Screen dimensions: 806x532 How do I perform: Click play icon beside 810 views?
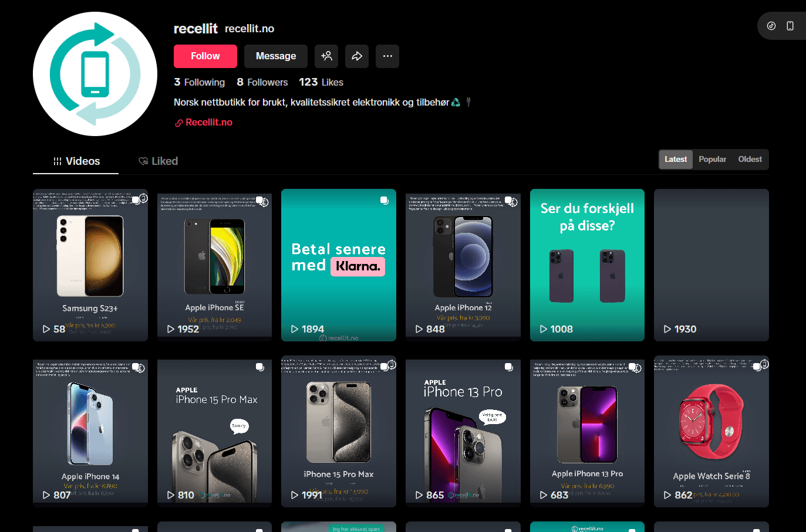[x=171, y=495]
